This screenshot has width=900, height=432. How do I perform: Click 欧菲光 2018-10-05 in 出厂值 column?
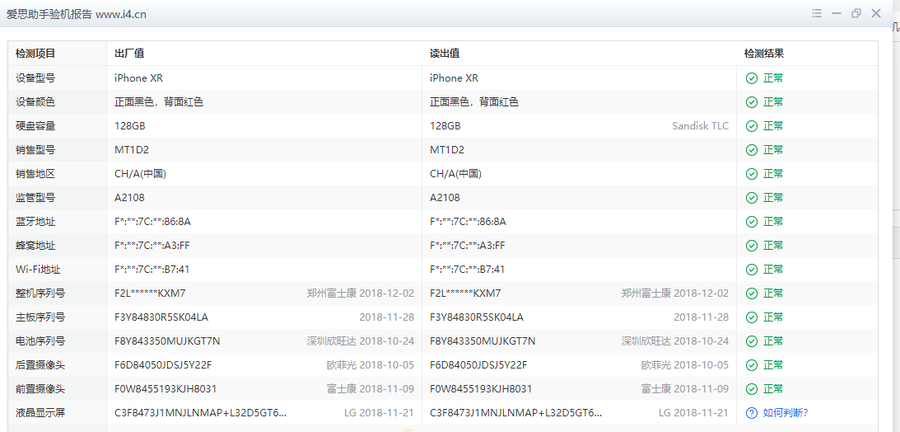coord(370,365)
